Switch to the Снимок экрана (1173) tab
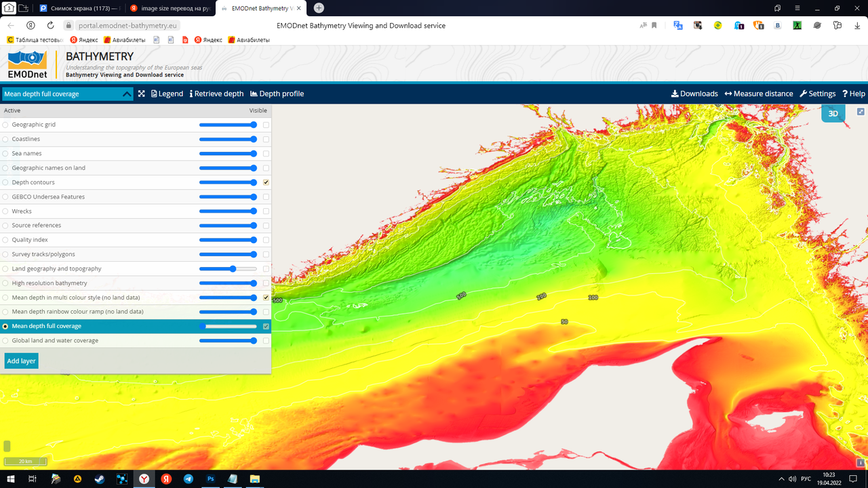 coord(79,8)
